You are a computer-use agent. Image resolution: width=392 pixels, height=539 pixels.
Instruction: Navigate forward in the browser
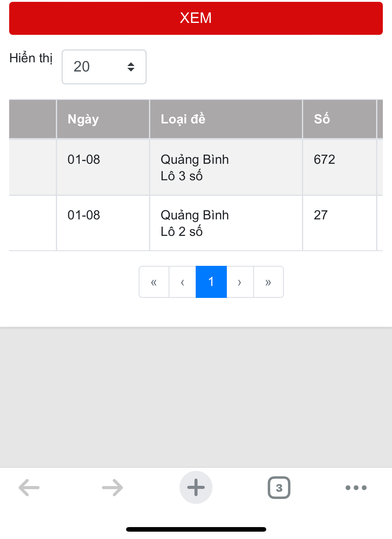point(112,487)
